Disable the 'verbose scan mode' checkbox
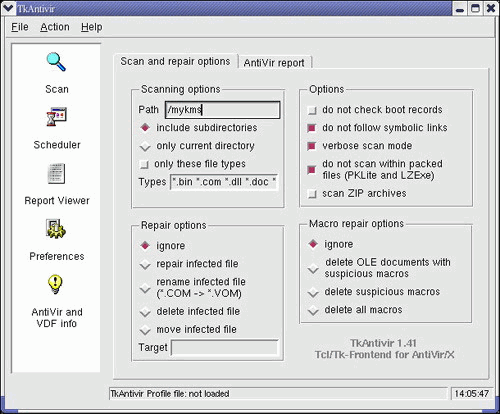This screenshot has height=414, width=500. tap(312, 146)
